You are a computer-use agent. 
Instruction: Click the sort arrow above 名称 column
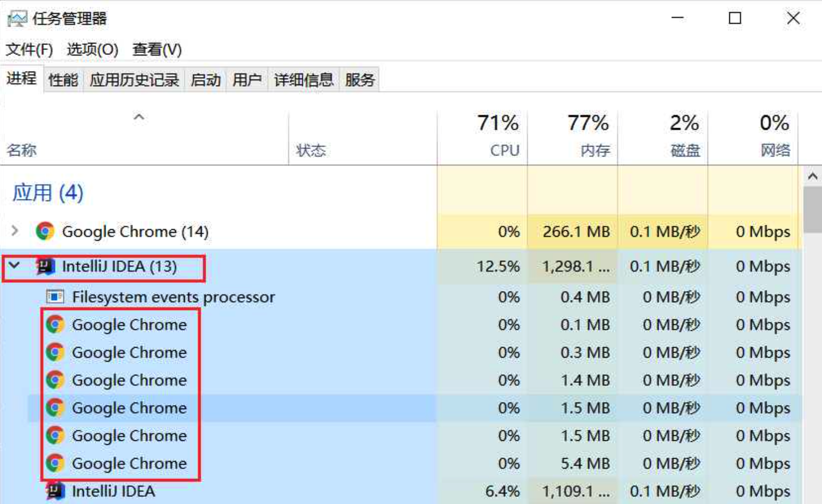coord(139,118)
